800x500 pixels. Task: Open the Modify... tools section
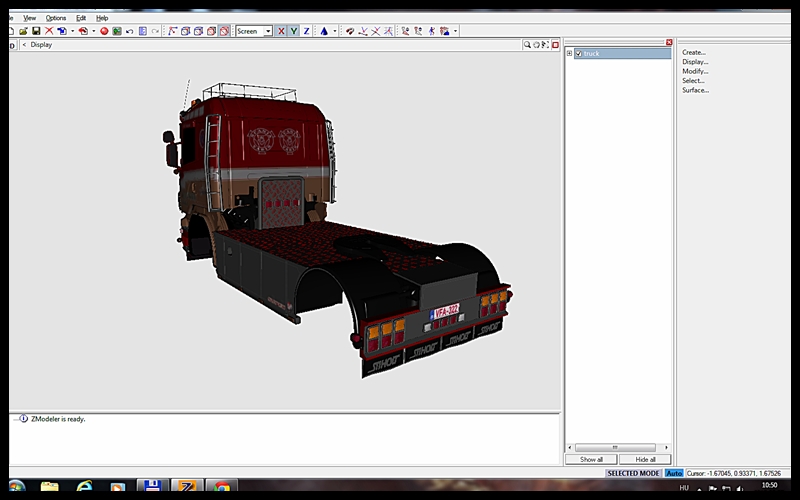point(695,71)
